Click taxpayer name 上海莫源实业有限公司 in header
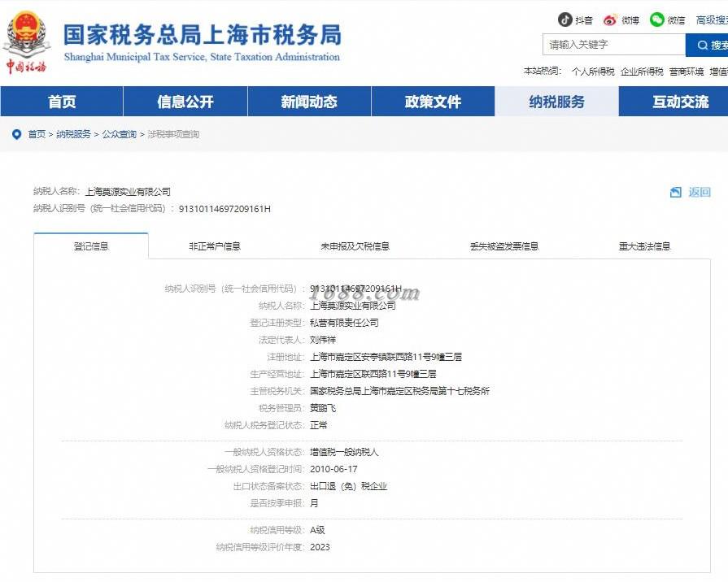 (128, 192)
